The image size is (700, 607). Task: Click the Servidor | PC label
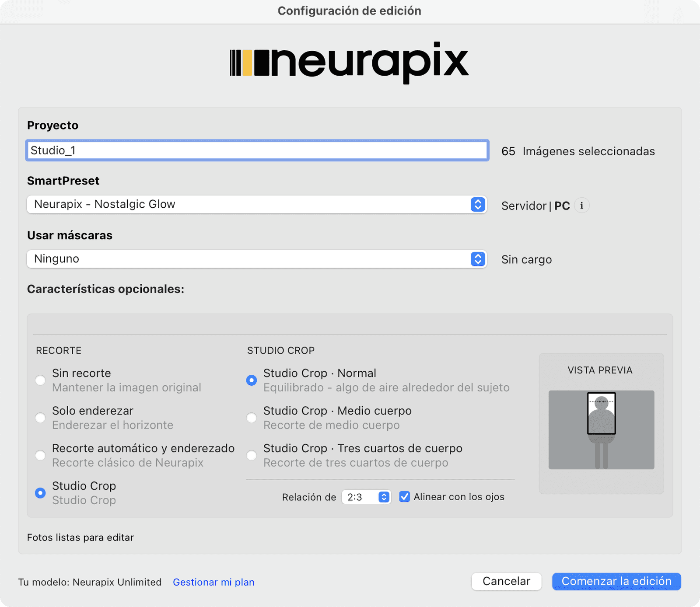535,206
